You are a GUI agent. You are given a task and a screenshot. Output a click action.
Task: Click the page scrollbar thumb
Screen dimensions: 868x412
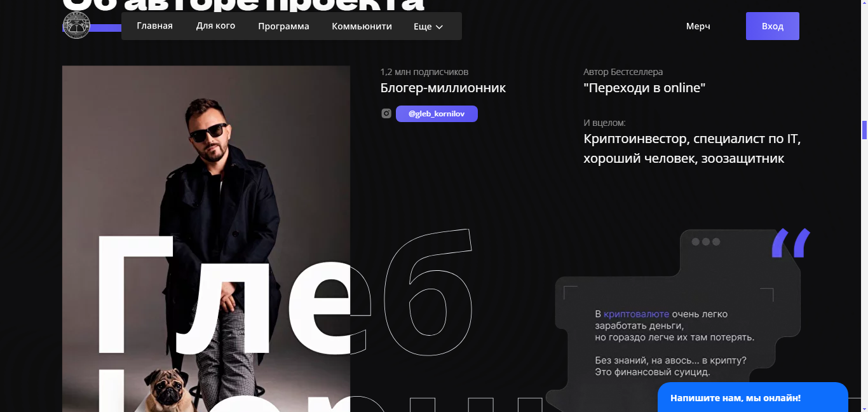point(864,130)
